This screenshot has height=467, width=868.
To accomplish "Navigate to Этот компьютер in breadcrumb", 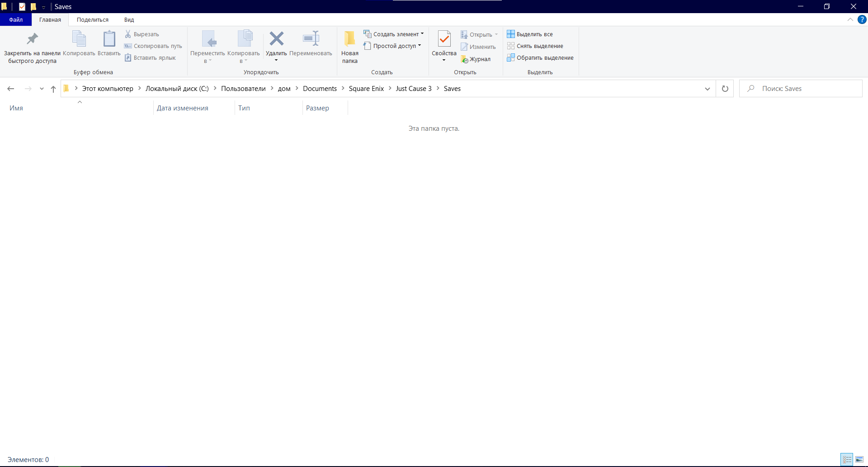I will pos(108,89).
